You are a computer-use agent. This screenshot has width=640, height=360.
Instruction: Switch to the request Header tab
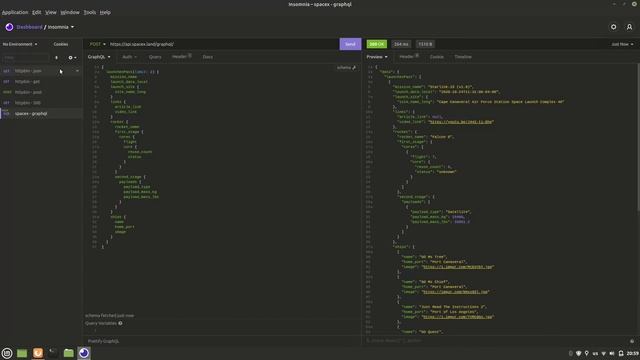181,57
